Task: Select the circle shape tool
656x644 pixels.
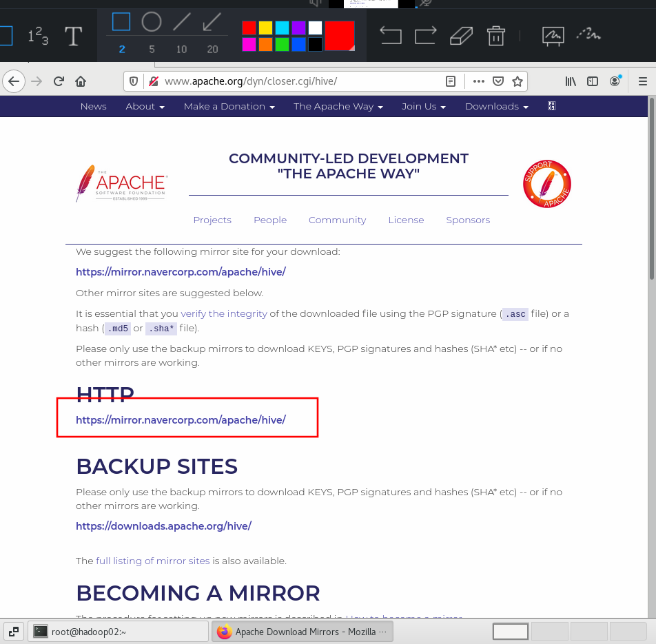Action: coord(152,22)
